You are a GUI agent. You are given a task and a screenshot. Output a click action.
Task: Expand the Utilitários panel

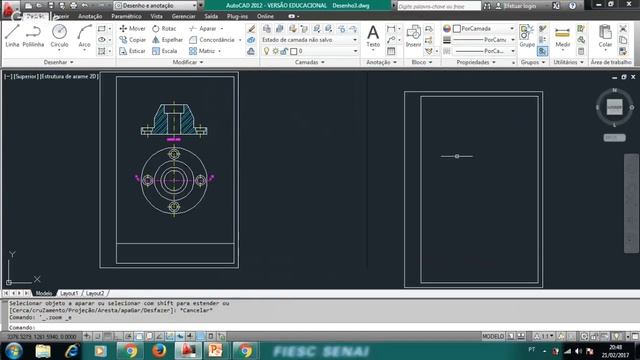[x=568, y=62]
